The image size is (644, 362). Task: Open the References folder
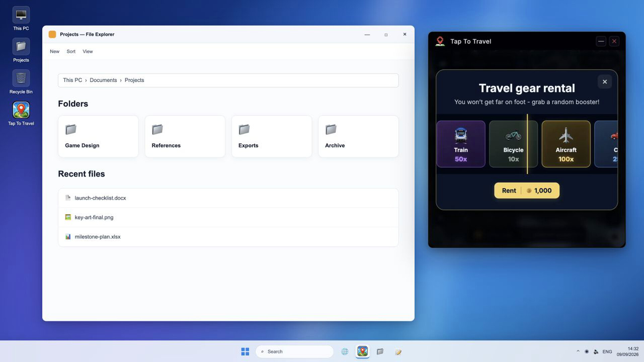click(x=185, y=136)
